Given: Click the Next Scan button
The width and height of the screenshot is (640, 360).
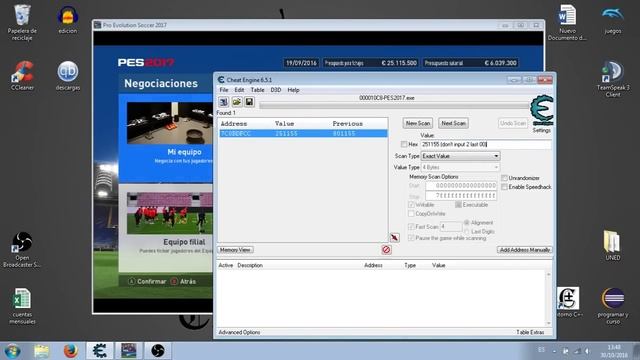Looking at the screenshot, I should point(453,123).
